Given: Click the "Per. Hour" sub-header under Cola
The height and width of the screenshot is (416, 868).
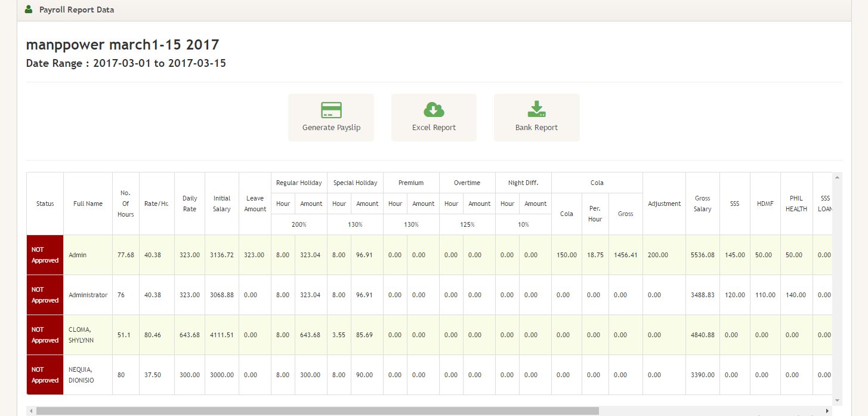Looking at the screenshot, I should pyautogui.click(x=595, y=214).
